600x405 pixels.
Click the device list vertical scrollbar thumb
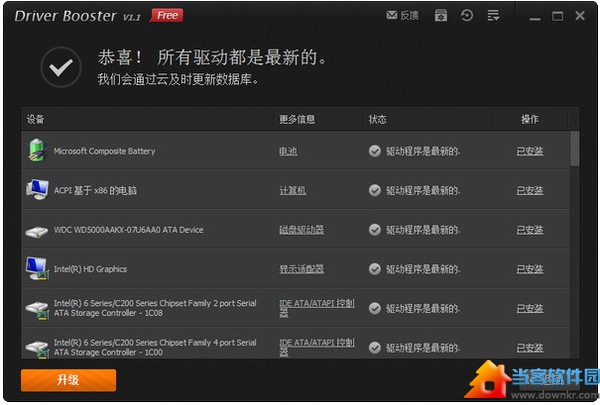click(574, 149)
